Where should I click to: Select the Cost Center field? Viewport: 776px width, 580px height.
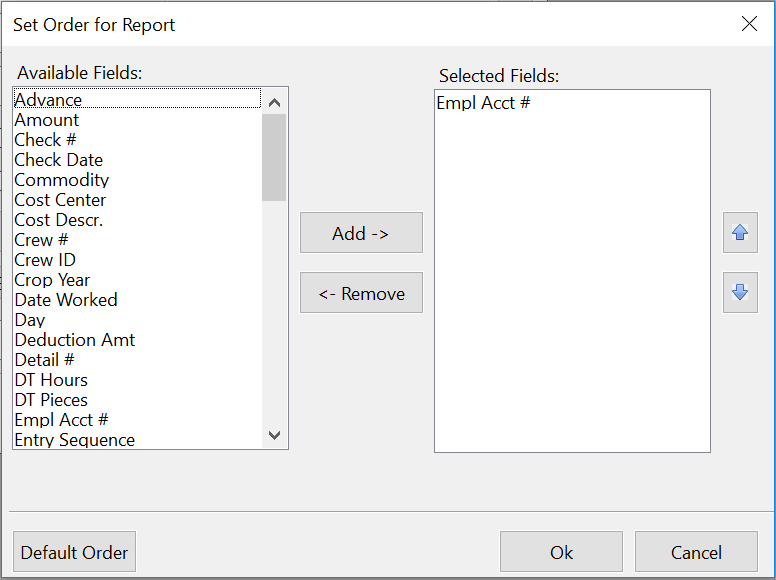click(60, 200)
